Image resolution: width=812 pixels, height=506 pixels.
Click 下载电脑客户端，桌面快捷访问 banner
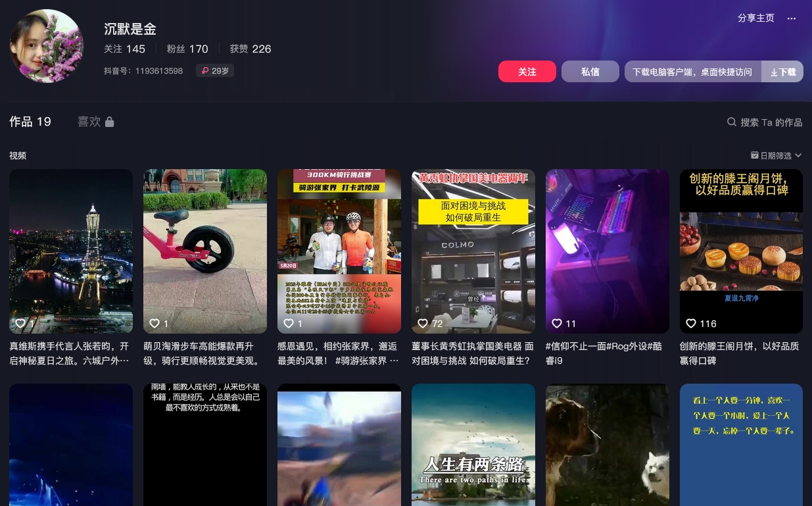(x=693, y=72)
